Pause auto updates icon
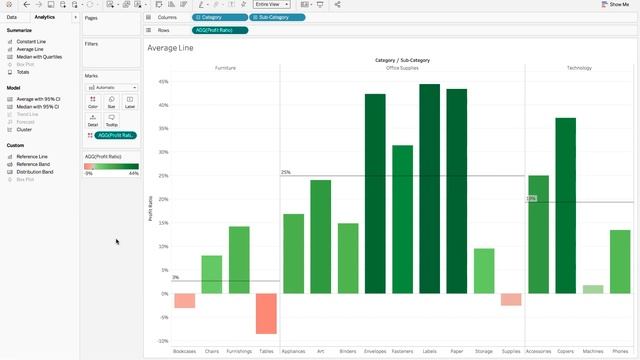This screenshot has height=360, width=640. coord(75,4)
